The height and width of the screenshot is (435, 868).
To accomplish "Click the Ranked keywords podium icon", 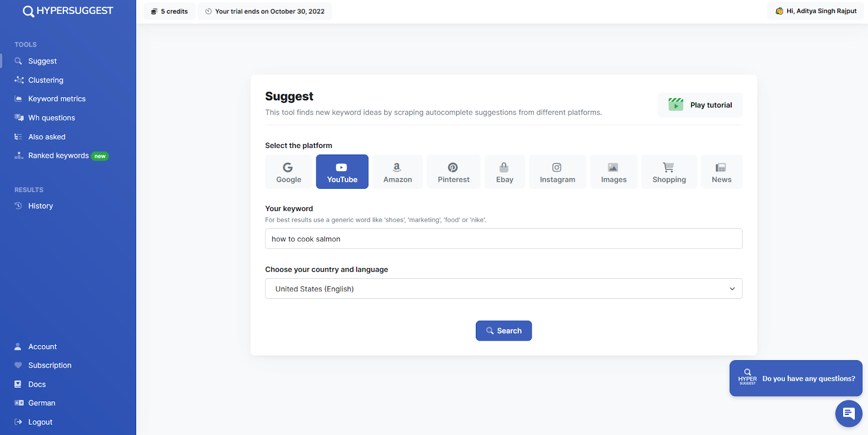I will (19, 156).
